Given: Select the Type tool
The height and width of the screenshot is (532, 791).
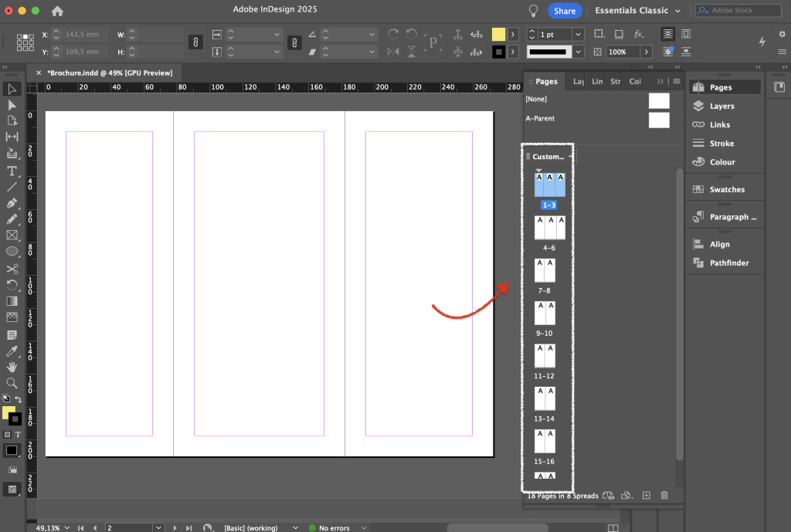Looking at the screenshot, I should point(12,171).
